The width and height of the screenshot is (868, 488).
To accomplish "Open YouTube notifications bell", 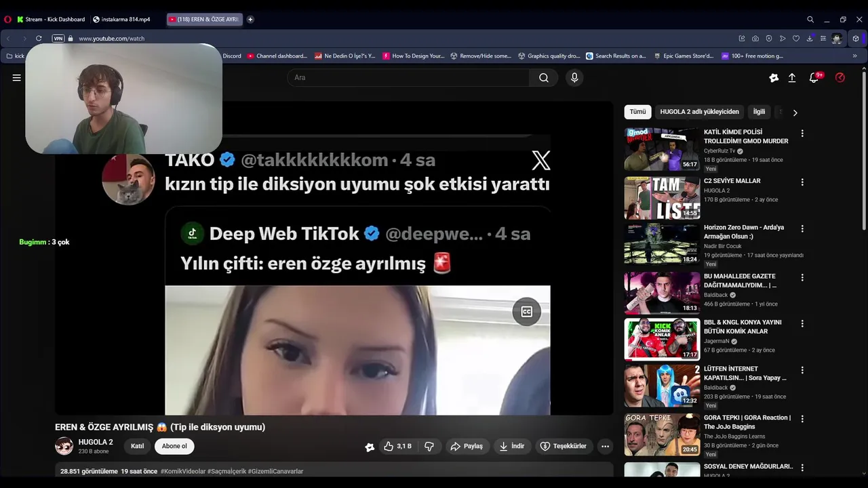I will tap(814, 78).
